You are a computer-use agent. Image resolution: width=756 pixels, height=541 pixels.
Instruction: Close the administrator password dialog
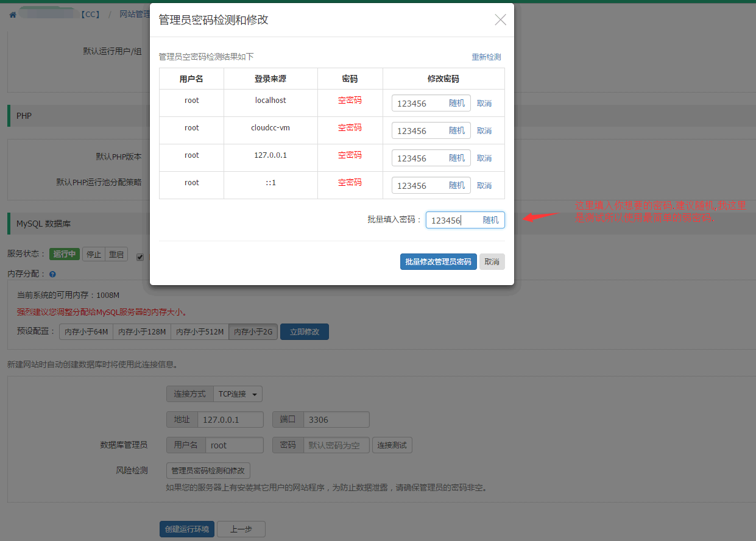point(500,20)
